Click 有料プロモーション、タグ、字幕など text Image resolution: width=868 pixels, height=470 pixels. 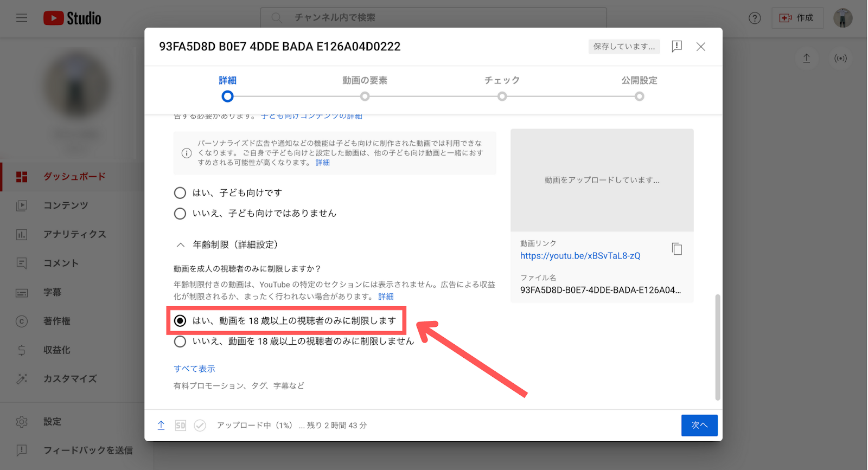[x=239, y=386]
